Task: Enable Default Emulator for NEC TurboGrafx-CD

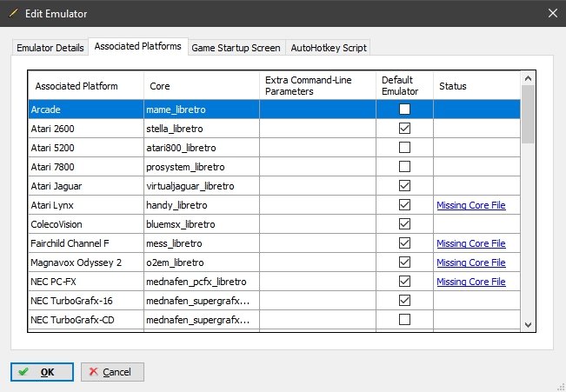Action: 404,320
